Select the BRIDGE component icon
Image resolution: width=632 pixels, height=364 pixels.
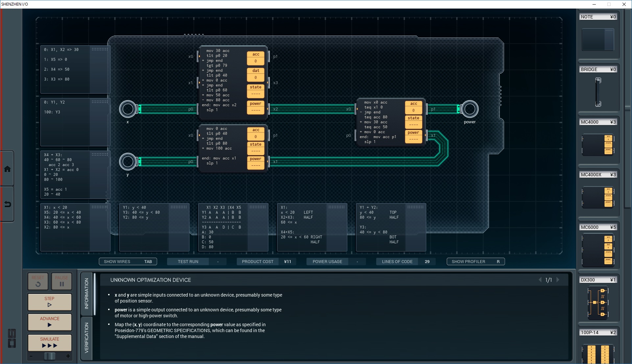(x=598, y=92)
